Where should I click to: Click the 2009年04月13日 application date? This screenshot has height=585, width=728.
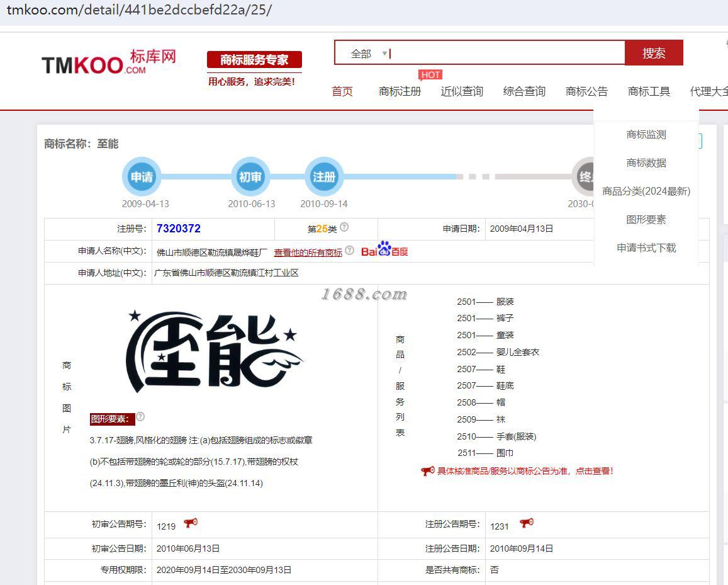522,229
